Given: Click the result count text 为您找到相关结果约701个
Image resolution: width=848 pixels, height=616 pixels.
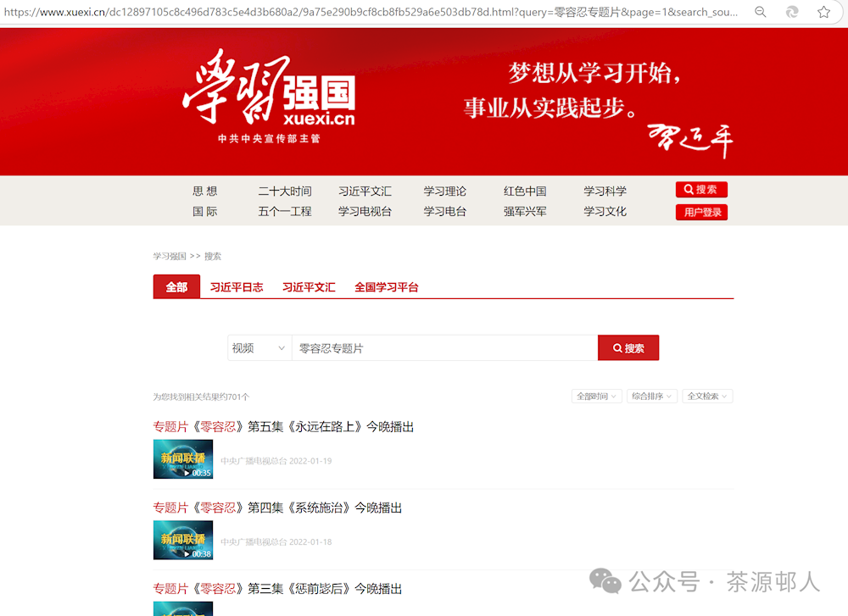Looking at the screenshot, I should 201,397.
